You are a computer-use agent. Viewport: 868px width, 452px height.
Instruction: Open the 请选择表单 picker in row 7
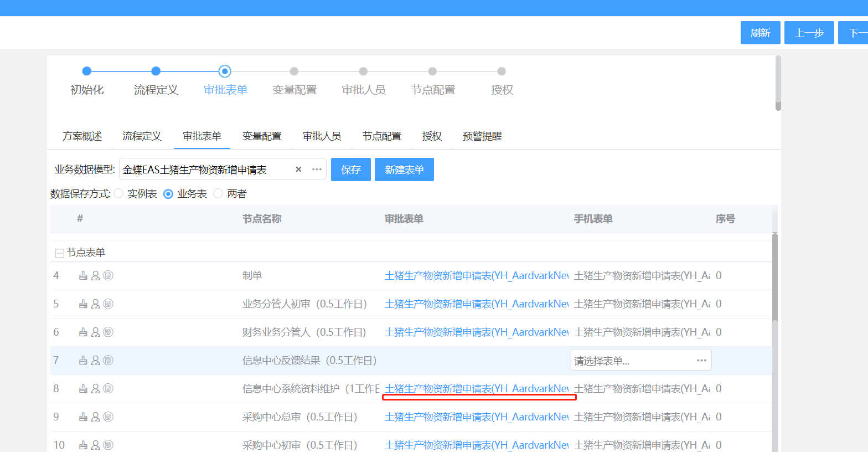(x=701, y=361)
